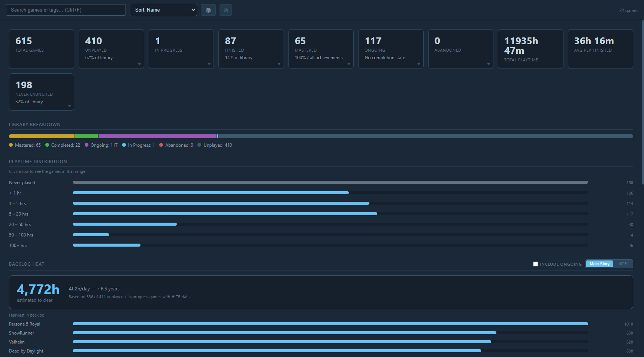Image resolution: width=644 pixels, height=357 pixels.
Task: Expand the Finished stat card arrow
Action: [279, 64]
